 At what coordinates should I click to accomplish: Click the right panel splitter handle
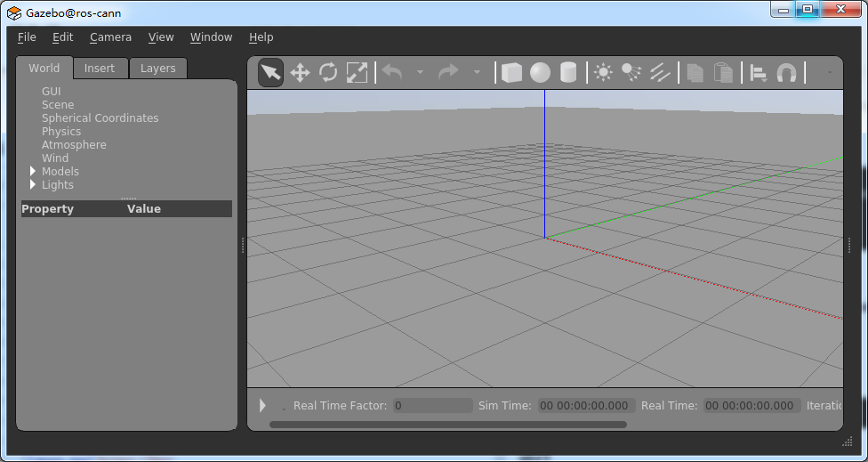point(849,246)
